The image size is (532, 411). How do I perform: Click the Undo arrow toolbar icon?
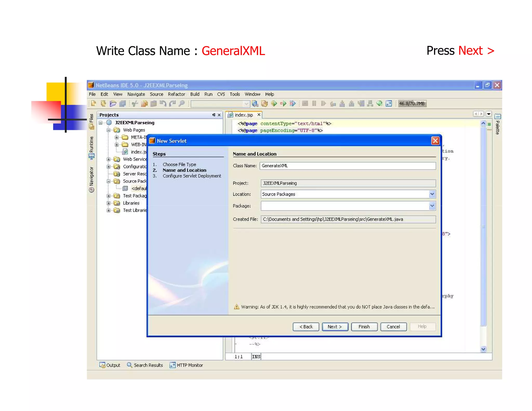163,104
